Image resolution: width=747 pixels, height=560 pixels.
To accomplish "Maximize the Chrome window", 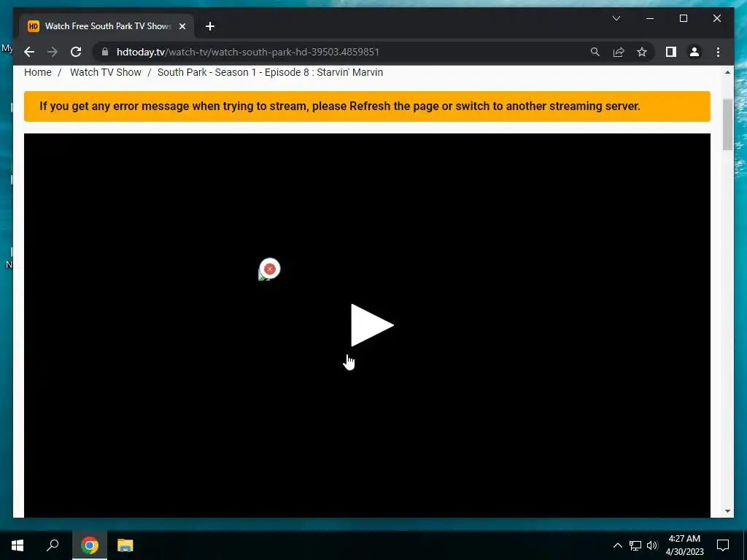I will [x=683, y=18].
